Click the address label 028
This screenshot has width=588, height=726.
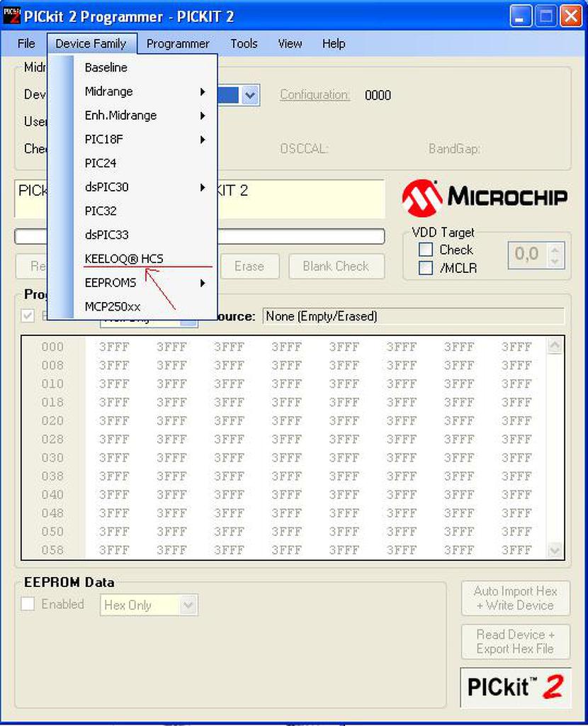coord(52,439)
